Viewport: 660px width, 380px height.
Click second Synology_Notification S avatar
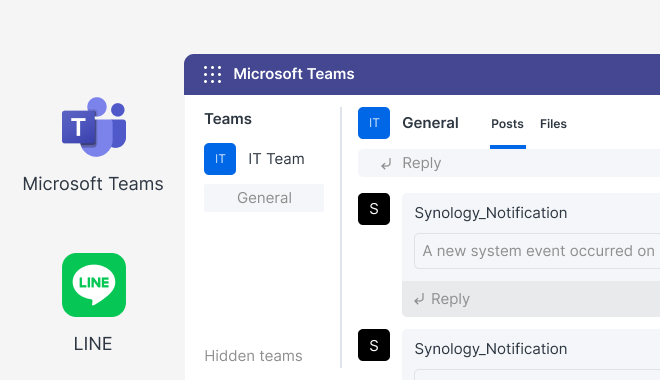374,345
